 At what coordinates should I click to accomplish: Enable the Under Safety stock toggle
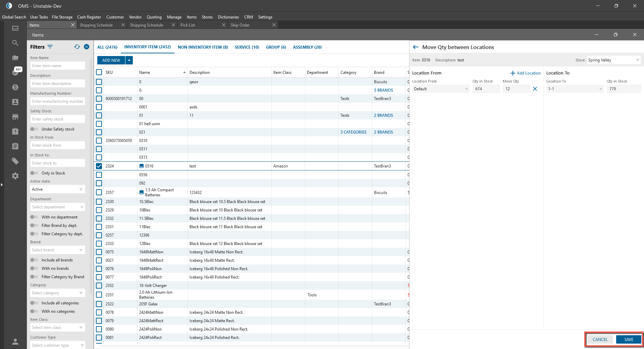click(34, 129)
